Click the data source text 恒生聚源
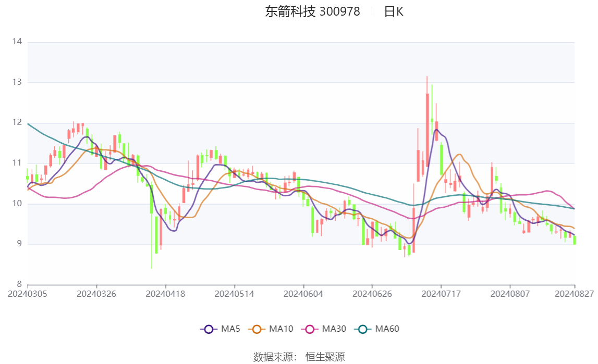The width and height of the screenshot is (598, 364). point(325,357)
